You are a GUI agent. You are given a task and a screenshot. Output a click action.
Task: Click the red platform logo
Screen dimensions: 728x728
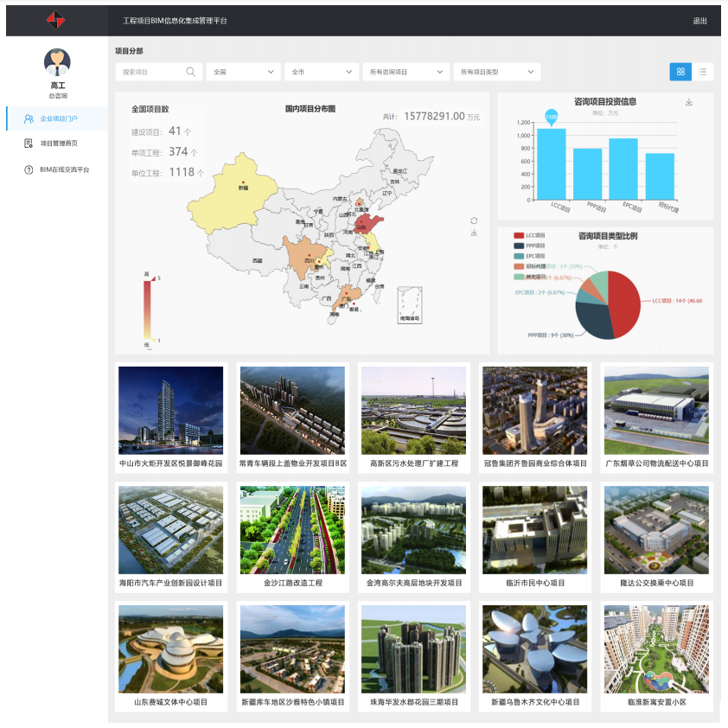point(56,20)
